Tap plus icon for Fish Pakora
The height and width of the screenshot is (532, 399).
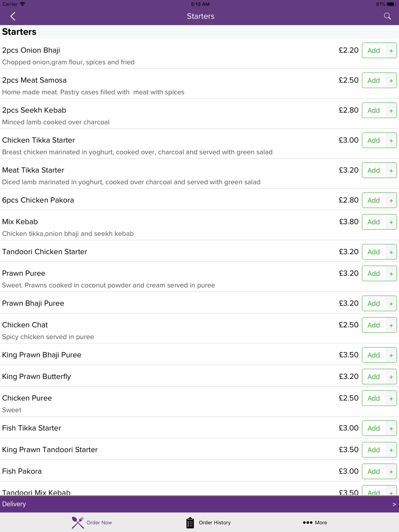point(391,472)
